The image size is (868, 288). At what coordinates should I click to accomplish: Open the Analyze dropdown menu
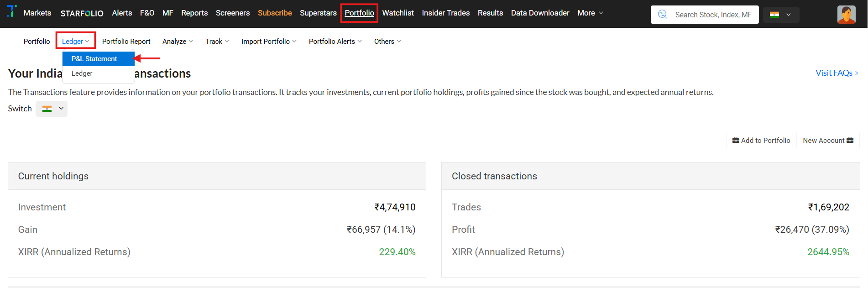[178, 42]
